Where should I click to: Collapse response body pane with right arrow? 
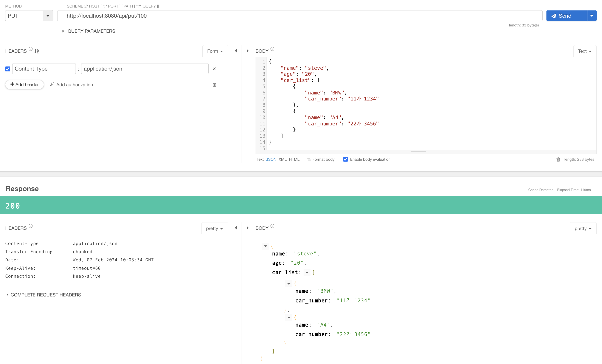pyautogui.click(x=247, y=228)
